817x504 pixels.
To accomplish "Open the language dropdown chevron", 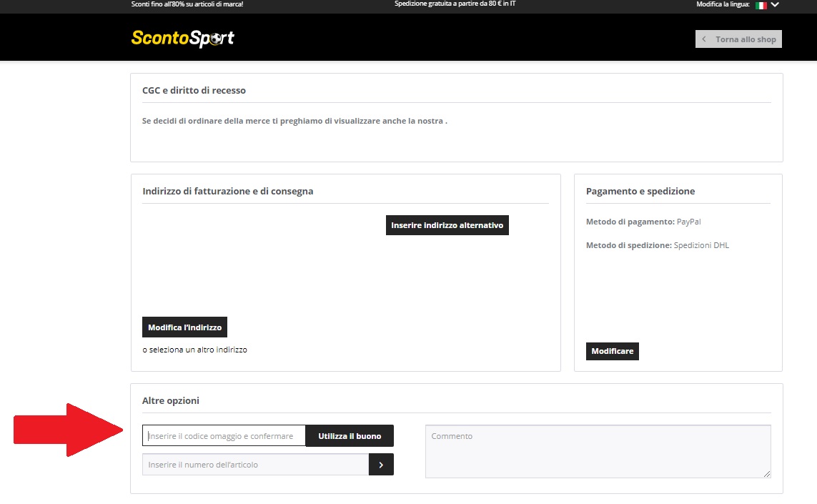I will coord(775,5).
